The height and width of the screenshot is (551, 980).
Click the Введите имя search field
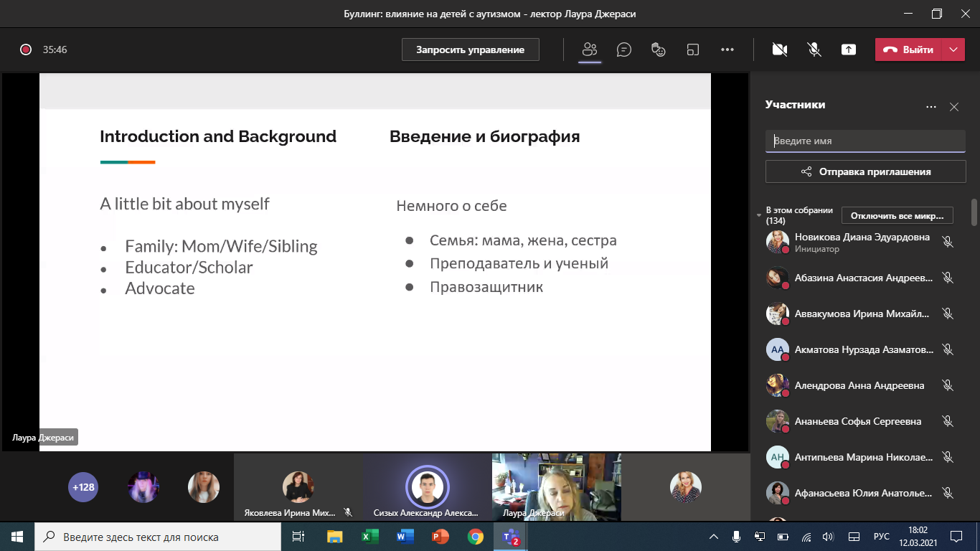865,141
